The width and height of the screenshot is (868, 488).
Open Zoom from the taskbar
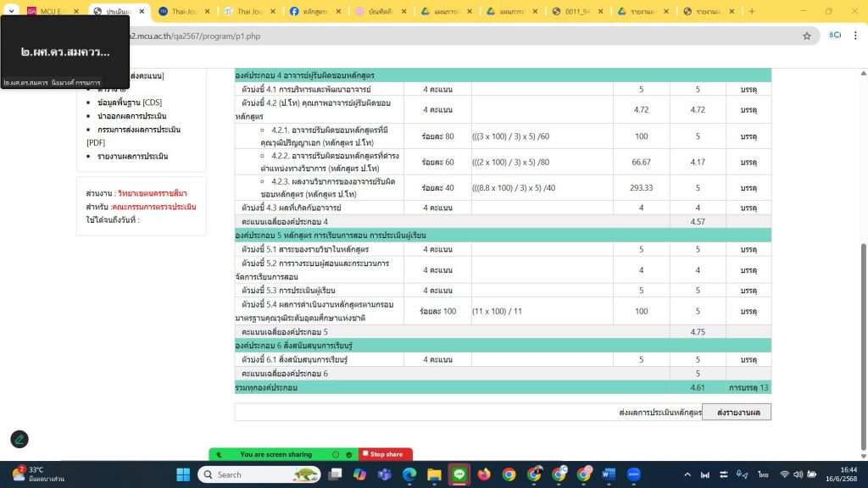(x=634, y=474)
